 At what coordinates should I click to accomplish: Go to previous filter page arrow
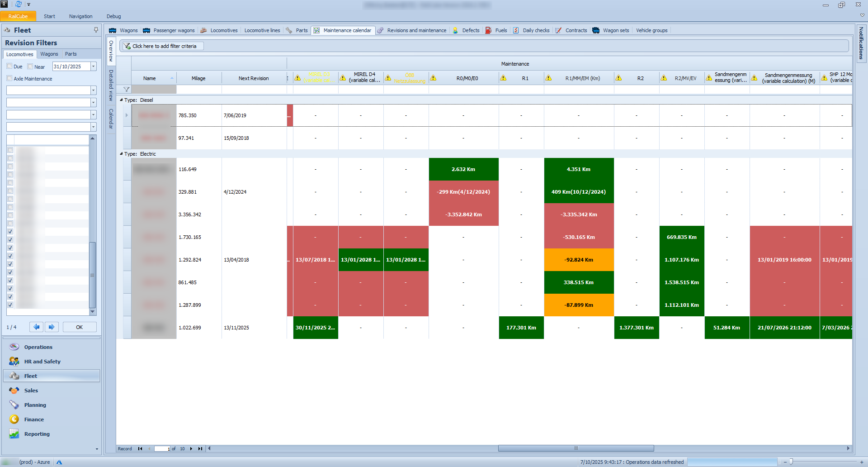[37, 327]
